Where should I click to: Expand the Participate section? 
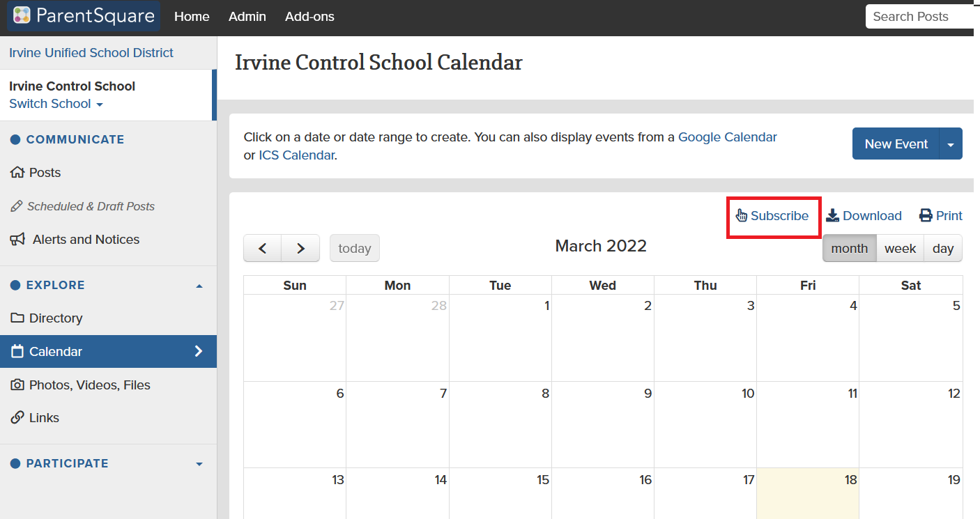click(199, 463)
